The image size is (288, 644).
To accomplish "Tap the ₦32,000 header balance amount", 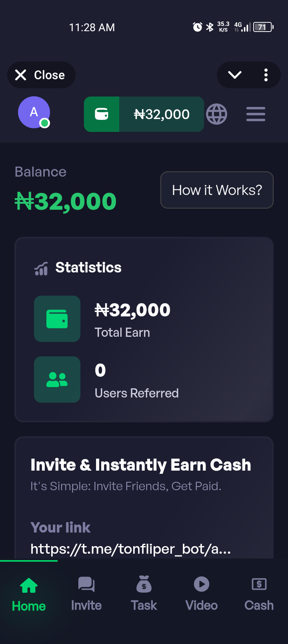I will tap(162, 115).
